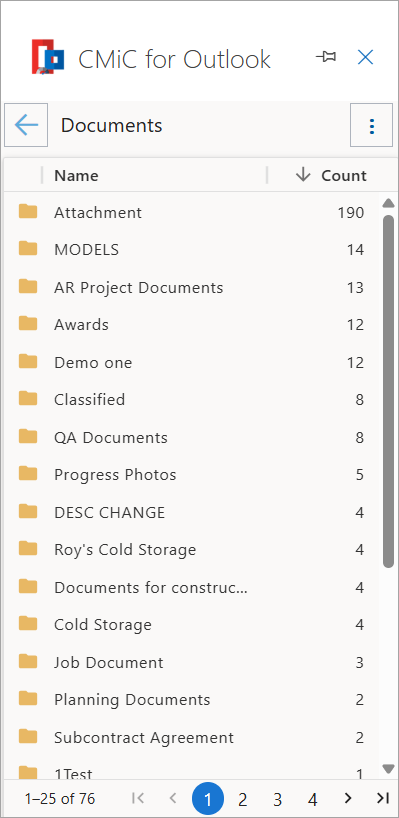Click the Attachment folder icon
The height and width of the screenshot is (818, 399).
(x=28, y=211)
